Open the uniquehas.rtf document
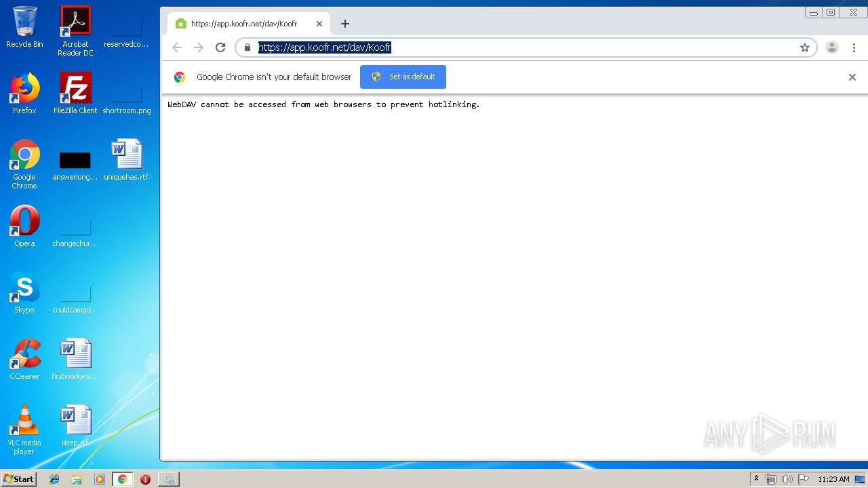 126,160
